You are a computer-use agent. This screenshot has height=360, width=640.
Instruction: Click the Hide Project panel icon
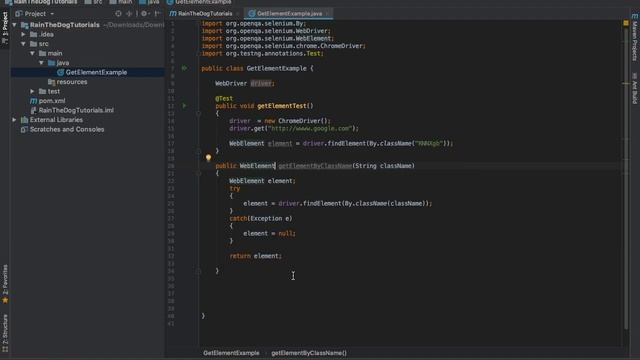tap(157, 13)
